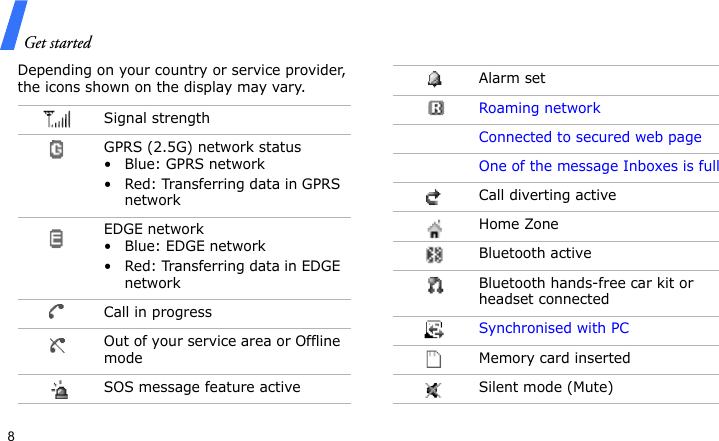Open the Connected to secured web page link
The width and height of the screenshot is (719, 441).
(590, 137)
